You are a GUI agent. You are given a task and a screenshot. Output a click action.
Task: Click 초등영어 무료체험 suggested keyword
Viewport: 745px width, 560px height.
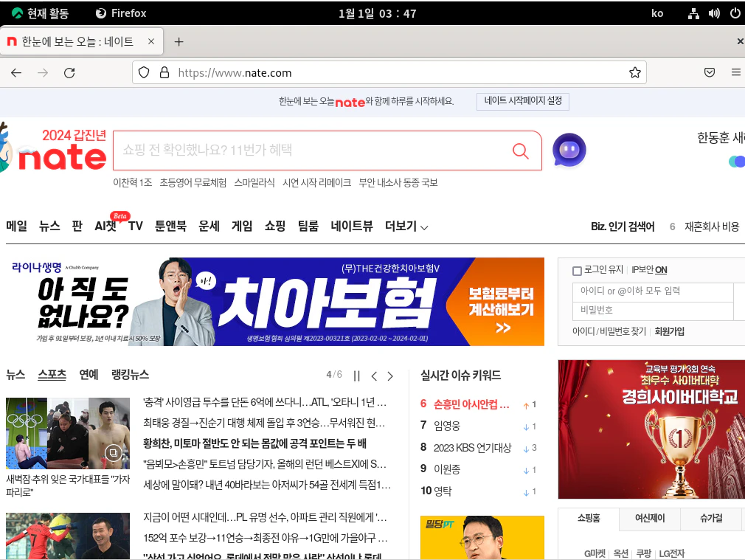click(x=193, y=182)
